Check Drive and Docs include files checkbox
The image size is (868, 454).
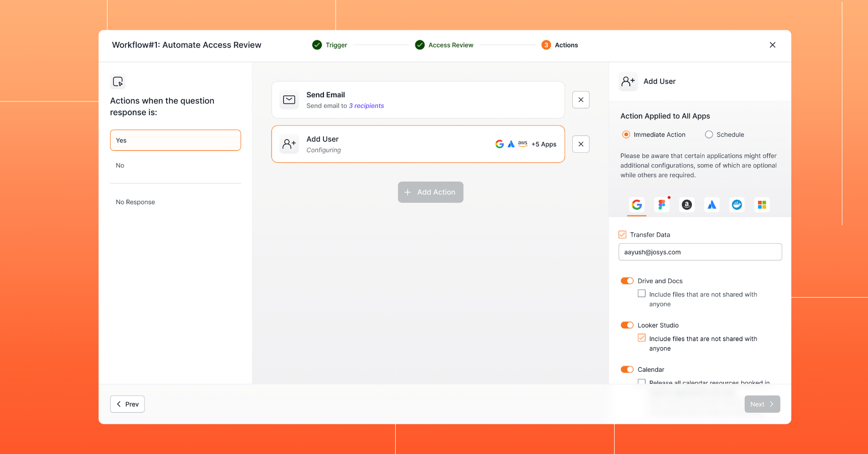coord(642,294)
